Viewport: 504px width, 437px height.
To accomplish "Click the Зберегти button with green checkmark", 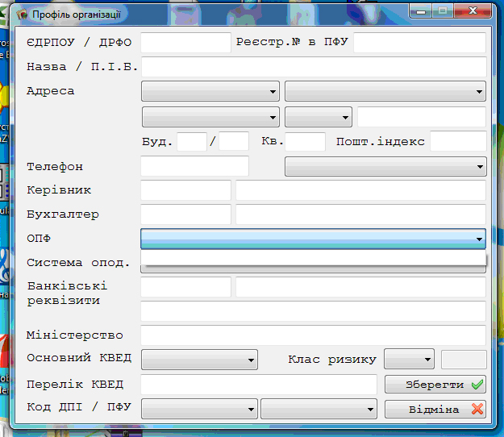I will 435,385.
